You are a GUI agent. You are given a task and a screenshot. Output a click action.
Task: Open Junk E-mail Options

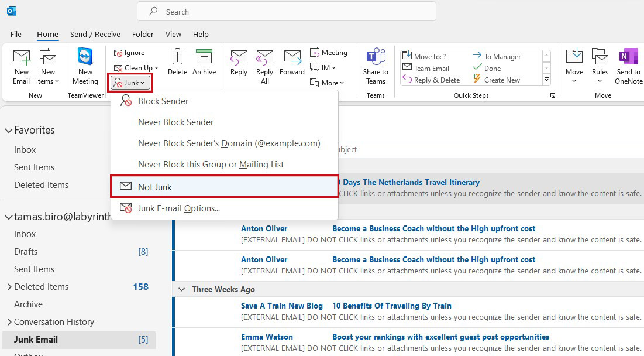[x=224, y=208]
